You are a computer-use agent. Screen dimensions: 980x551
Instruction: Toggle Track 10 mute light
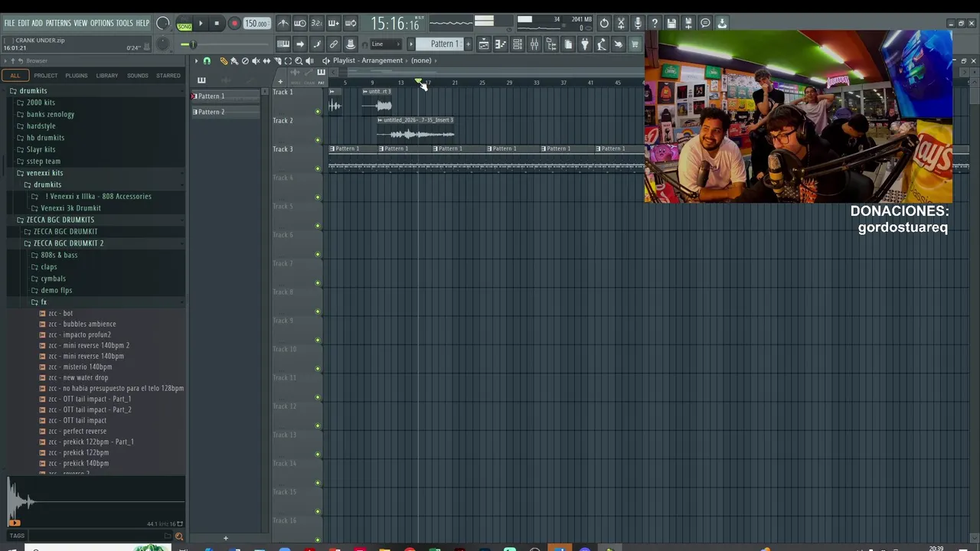[318, 369]
